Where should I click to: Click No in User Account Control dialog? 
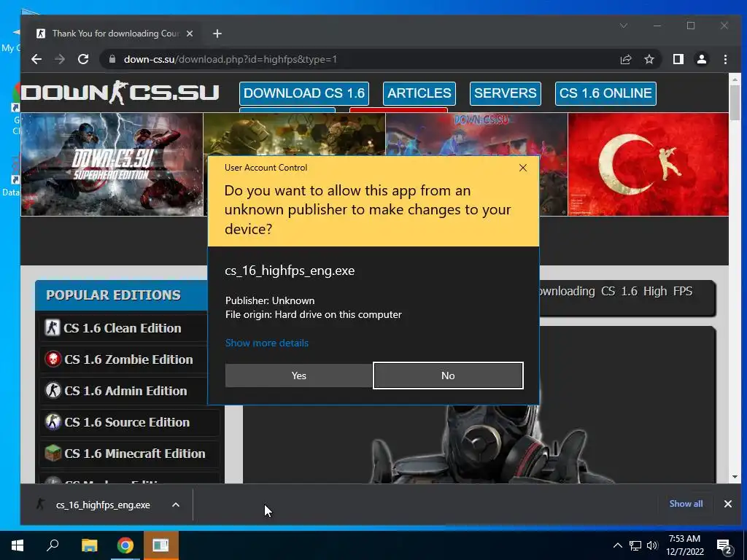pos(448,376)
